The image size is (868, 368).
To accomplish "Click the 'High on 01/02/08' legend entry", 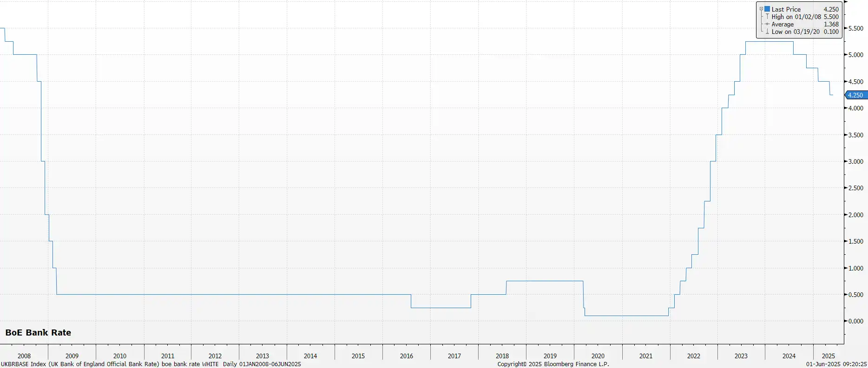I will [x=796, y=17].
